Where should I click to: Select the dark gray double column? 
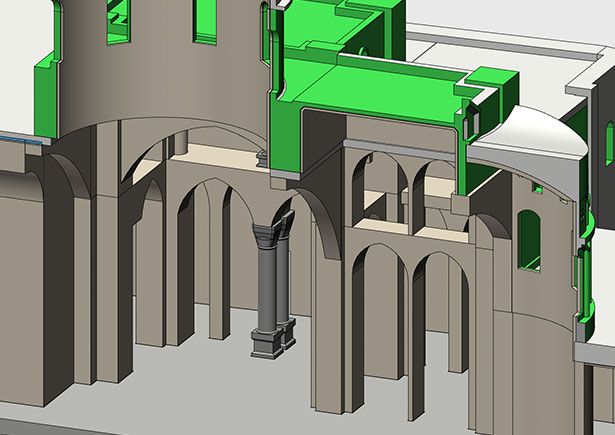pos(268,290)
